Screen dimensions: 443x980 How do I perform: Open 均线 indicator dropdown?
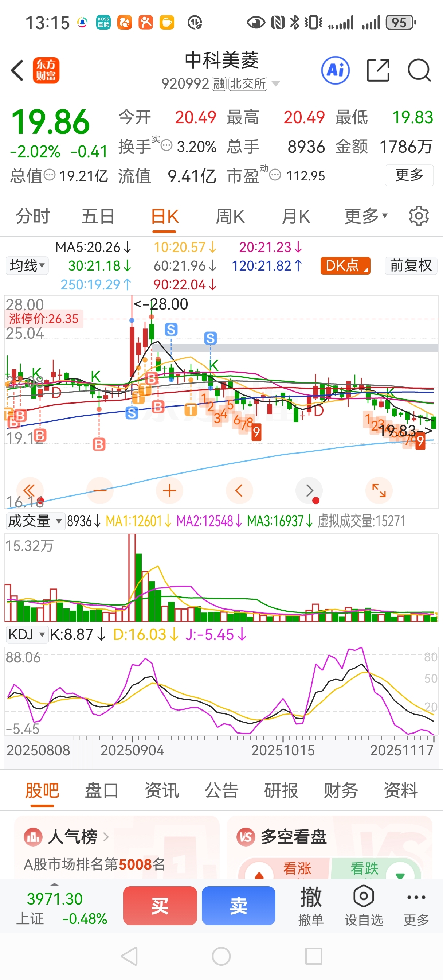(x=27, y=265)
